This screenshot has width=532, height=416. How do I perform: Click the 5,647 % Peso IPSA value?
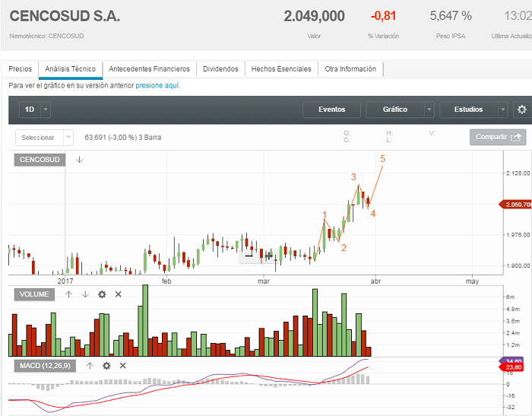pos(451,16)
